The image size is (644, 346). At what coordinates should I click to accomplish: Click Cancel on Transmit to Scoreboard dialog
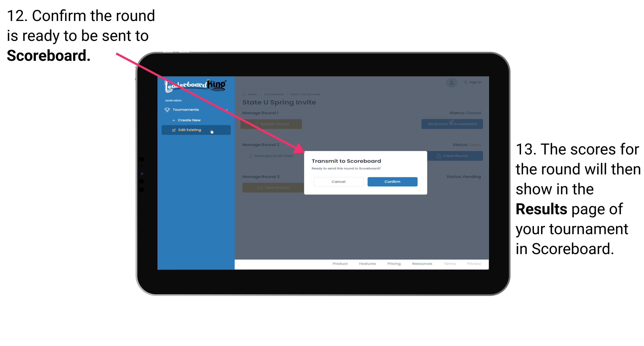coord(338,181)
